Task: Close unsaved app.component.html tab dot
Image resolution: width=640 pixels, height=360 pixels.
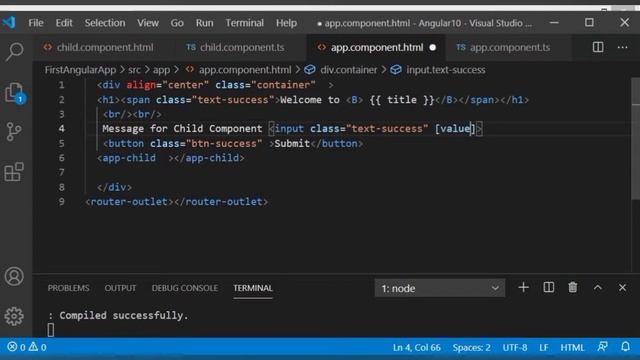Action: 433,48
